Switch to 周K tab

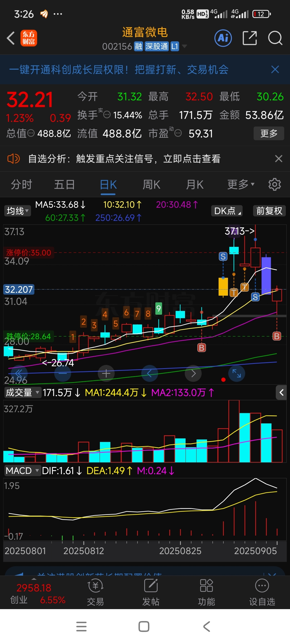151,185
